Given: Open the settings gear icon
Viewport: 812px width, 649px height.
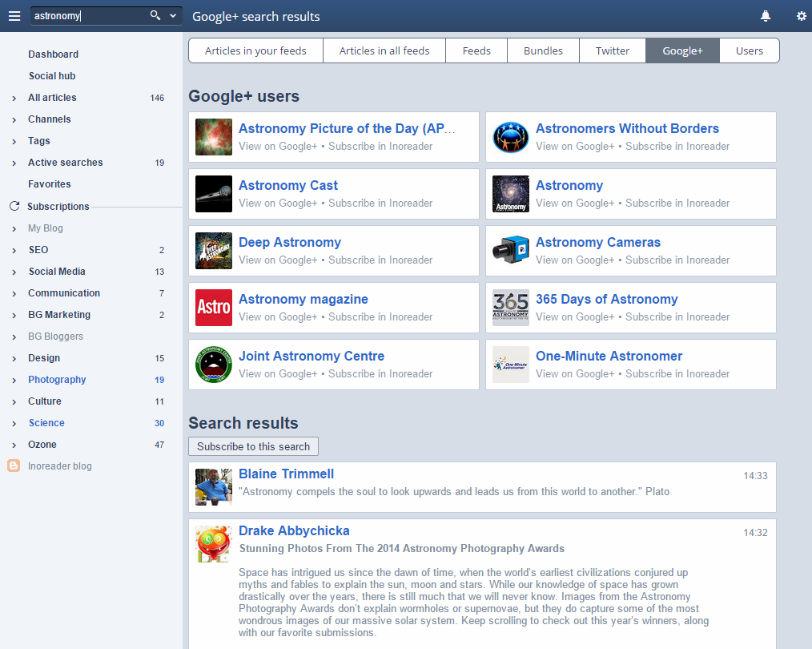Looking at the screenshot, I should [x=801, y=16].
